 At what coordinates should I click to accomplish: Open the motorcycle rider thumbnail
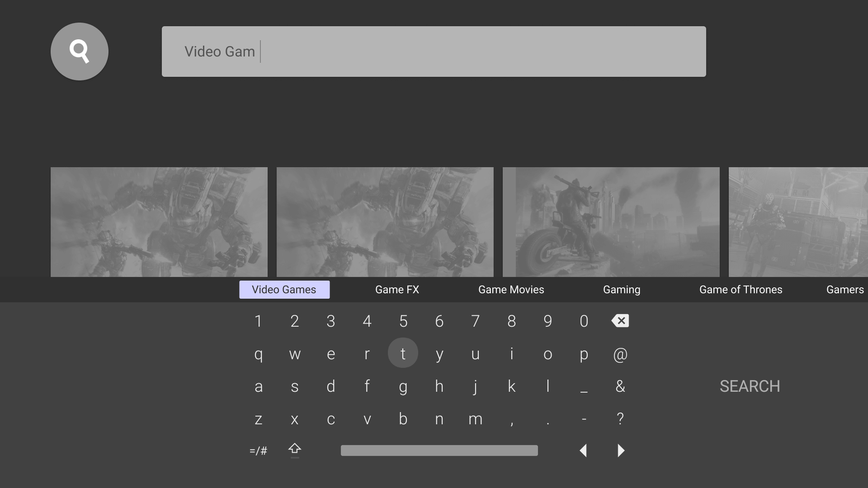point(611,222)
